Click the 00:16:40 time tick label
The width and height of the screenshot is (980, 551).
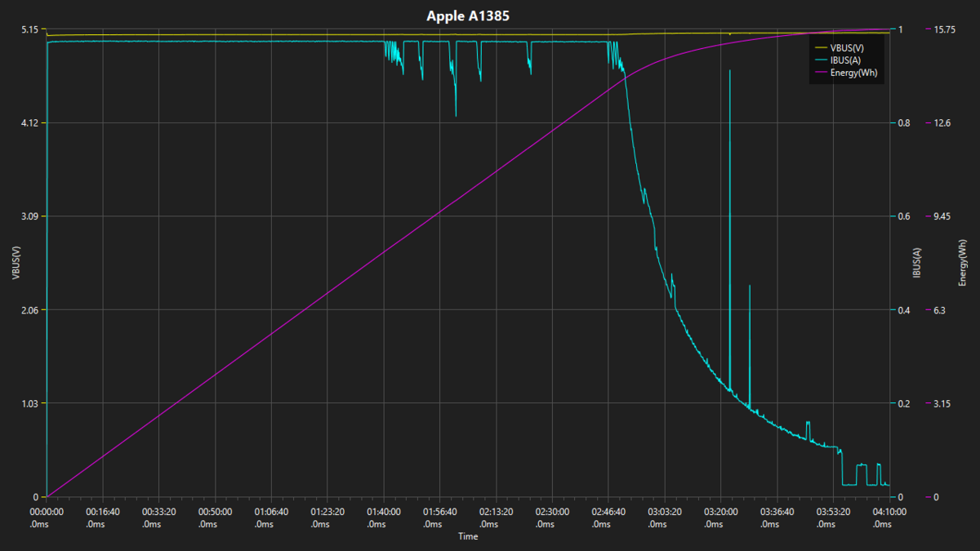click(x=102, y=512)
